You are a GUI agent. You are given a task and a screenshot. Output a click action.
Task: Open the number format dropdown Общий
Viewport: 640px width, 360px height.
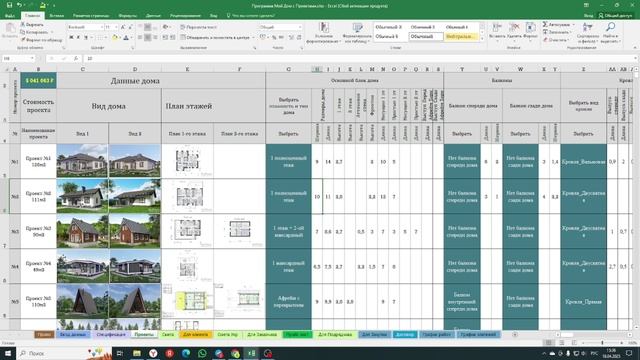point(300,27)
